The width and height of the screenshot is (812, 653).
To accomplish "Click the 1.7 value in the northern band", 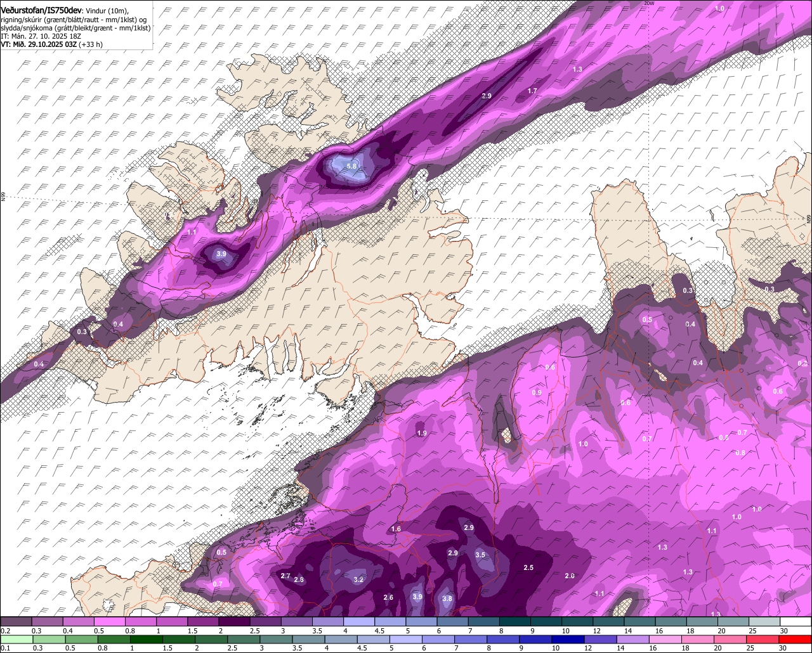I will 533,91.
